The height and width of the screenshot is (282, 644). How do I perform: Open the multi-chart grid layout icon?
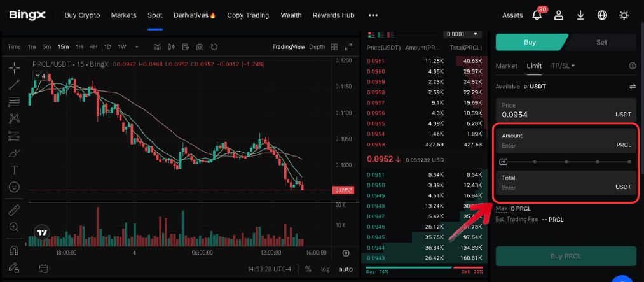[334, 47]
